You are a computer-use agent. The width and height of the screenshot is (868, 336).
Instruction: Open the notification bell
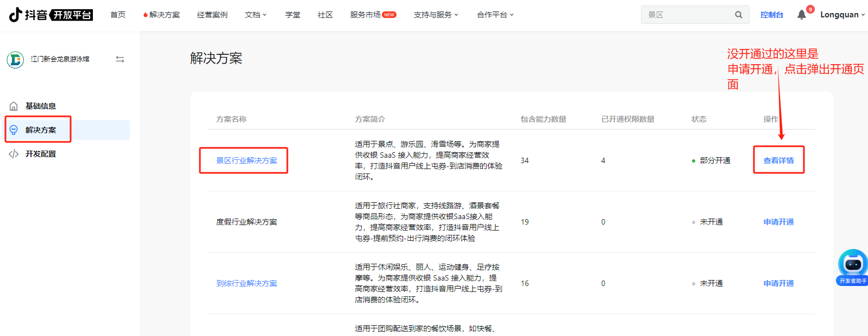801,15
